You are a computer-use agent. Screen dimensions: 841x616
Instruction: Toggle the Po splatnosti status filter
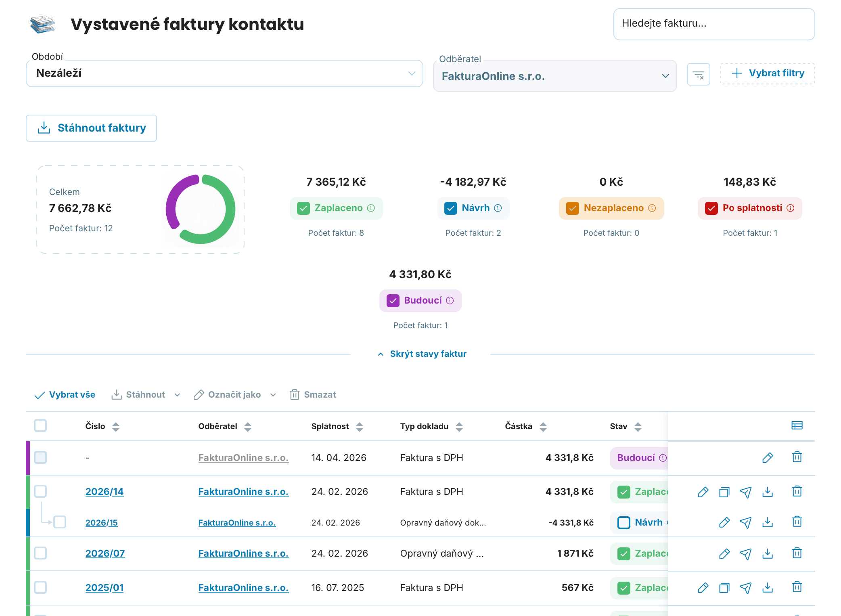coord(711,208)
